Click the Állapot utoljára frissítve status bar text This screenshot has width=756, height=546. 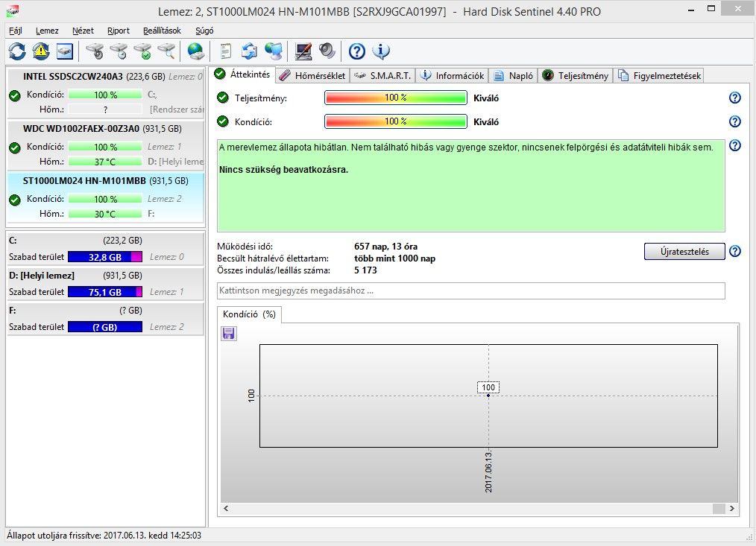click(104, 536)
